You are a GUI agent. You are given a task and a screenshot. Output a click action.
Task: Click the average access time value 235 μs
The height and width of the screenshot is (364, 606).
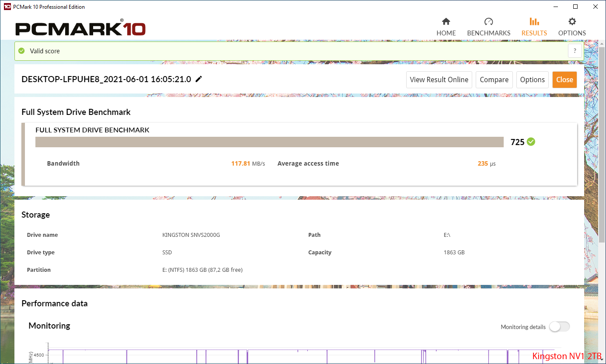click(487, 163)
